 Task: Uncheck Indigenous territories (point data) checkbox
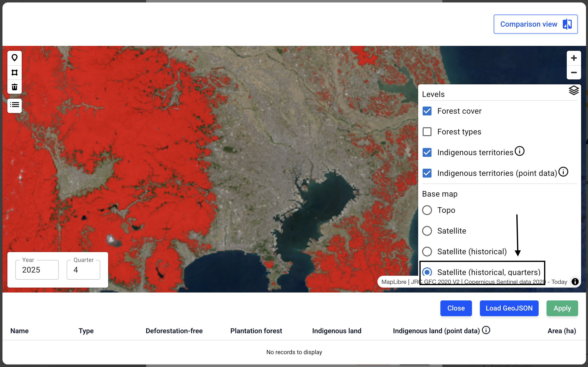[x=427, y=173]
